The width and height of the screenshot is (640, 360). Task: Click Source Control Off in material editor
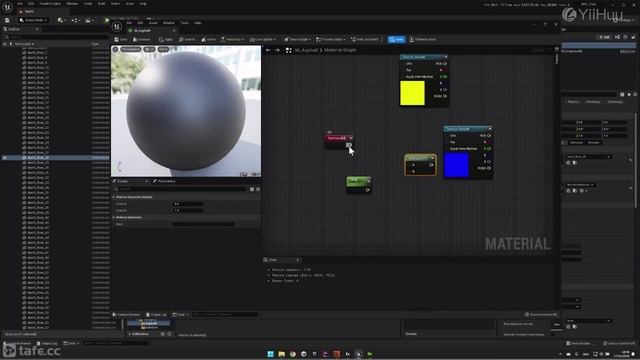(541, 315)
